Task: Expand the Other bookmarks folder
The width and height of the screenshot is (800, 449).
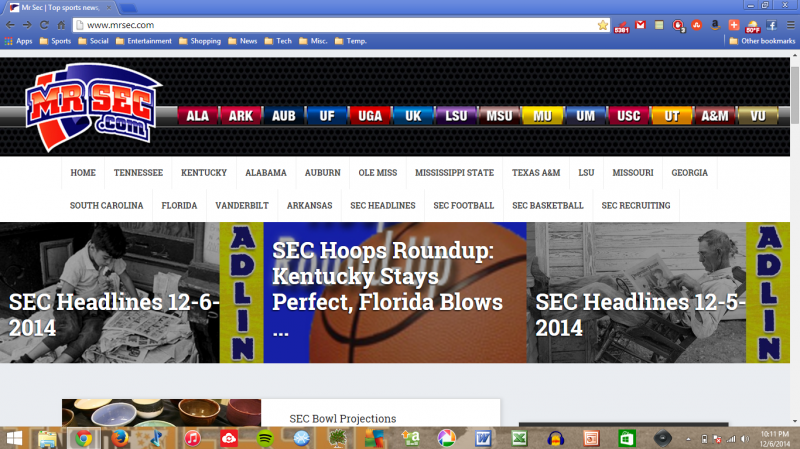Action: pos(762,41)
